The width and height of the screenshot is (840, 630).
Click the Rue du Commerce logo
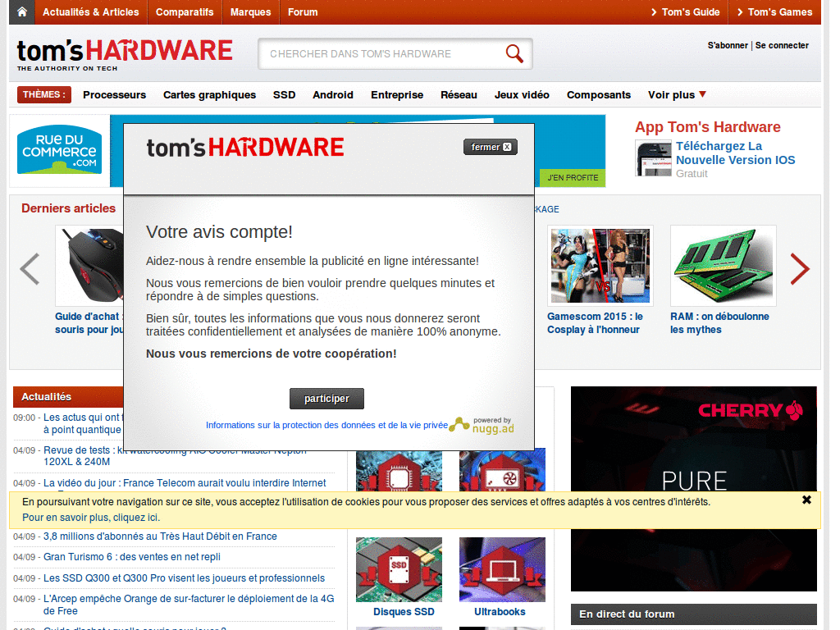pos(58,150)
